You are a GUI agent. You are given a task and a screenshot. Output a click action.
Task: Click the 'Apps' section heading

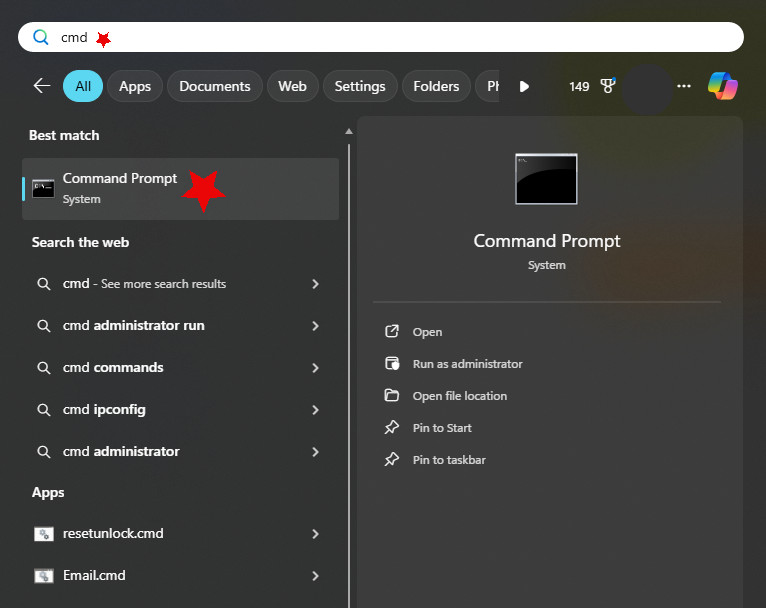point(48,493)
